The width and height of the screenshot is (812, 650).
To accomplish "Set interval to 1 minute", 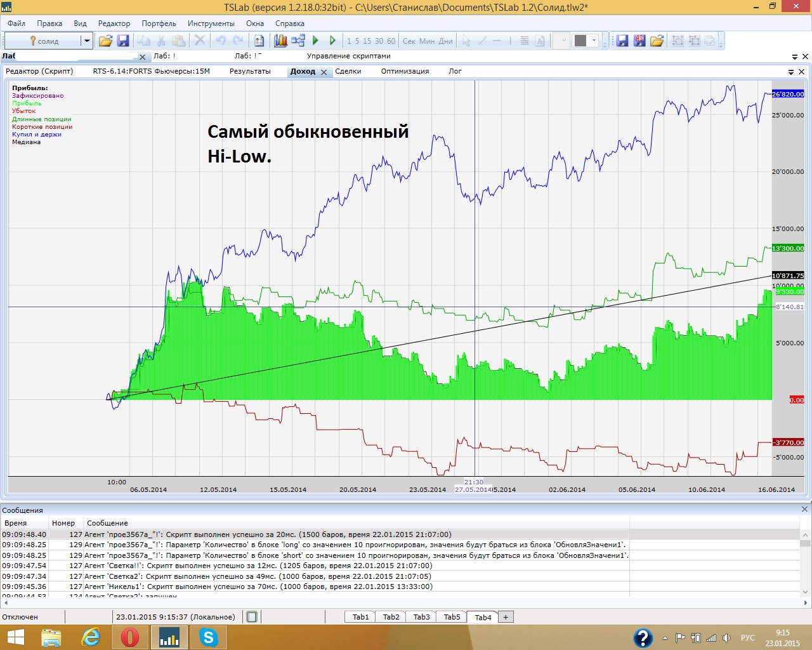I will click(x=349, y=41).
